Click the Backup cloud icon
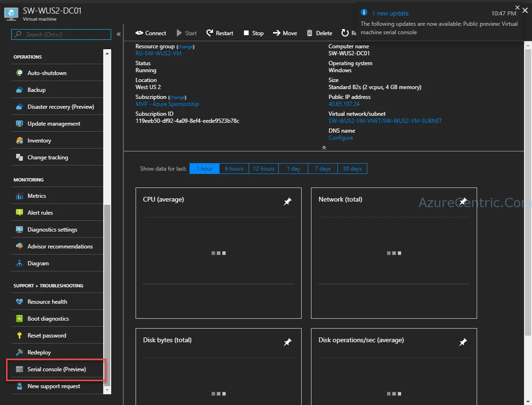The width and height of the screenshot is (532, 405). tap(19, 90)
